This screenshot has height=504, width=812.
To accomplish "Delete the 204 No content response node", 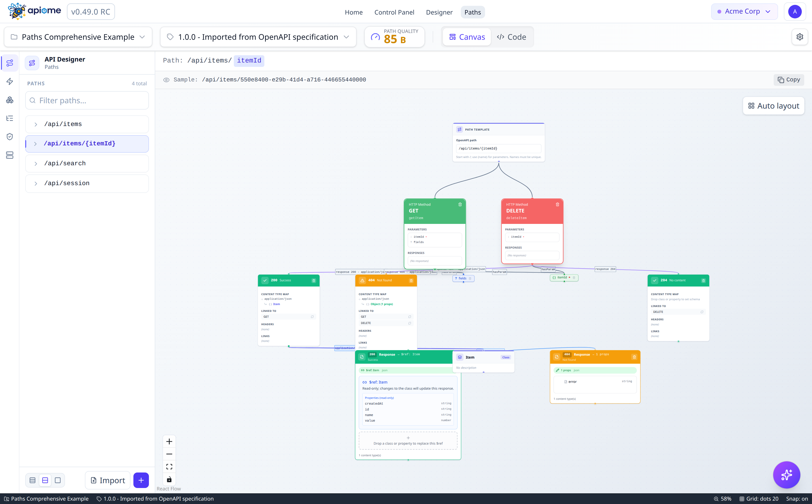I will (x=703, y=281).
